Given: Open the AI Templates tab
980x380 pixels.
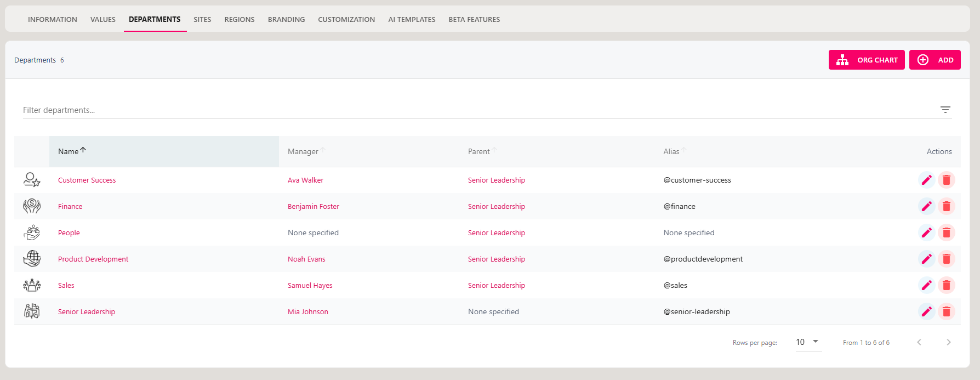Looking at the screenshot, I should 412,19.
